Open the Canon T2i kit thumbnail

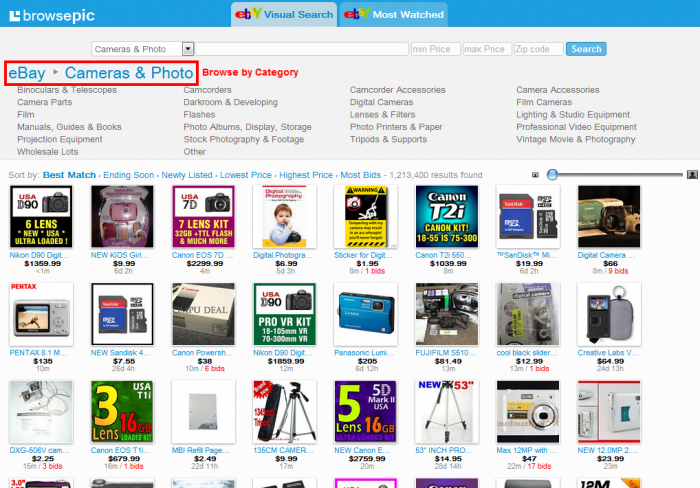(x=447, y=217)
